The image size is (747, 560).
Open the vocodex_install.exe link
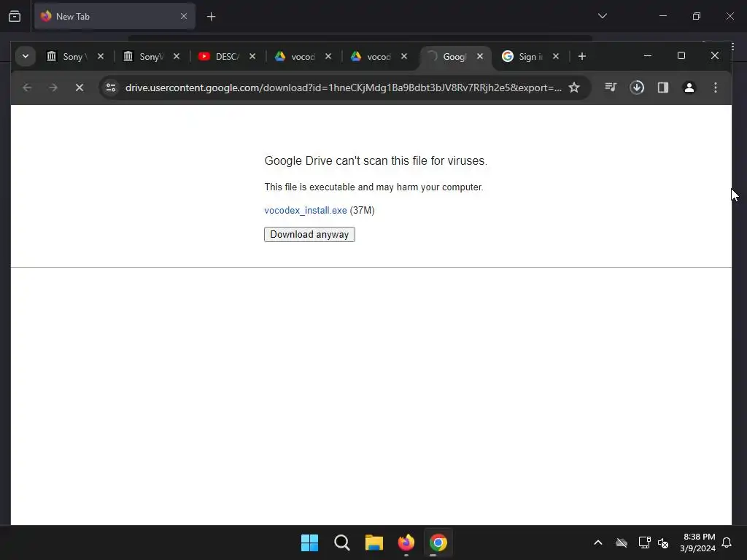(306, 211)
